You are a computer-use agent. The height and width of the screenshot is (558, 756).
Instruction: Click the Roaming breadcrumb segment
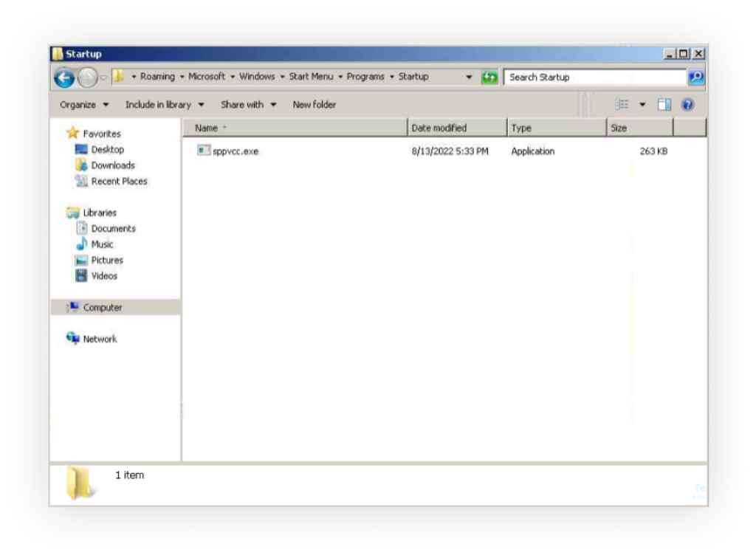(x=158, y=77)
